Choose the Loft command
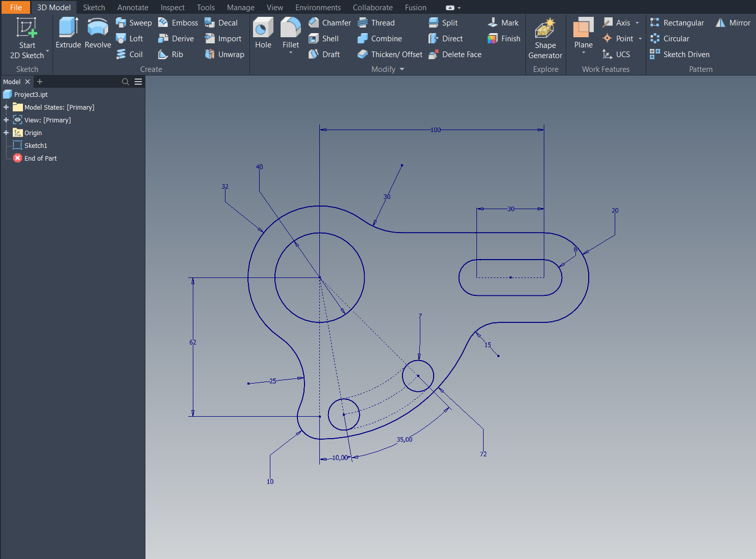This screenshot has height=559, width=756. (x=130, y=39)
